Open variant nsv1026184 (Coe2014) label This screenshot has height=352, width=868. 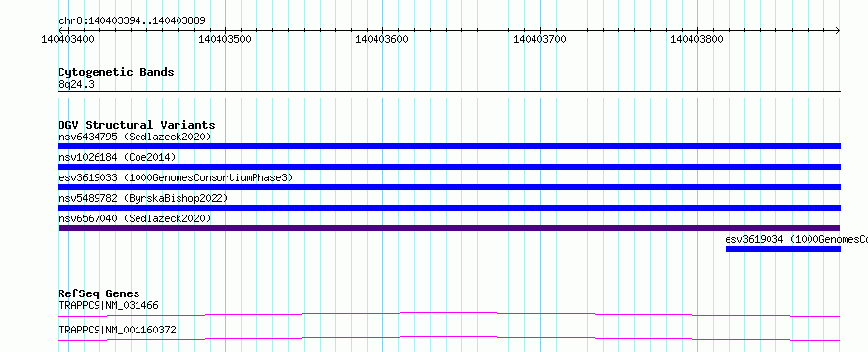pos(117,158)
